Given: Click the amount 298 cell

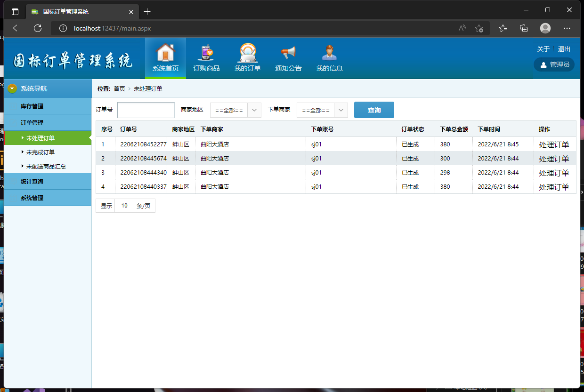Looking at the screenshot, I should point(445,173).
